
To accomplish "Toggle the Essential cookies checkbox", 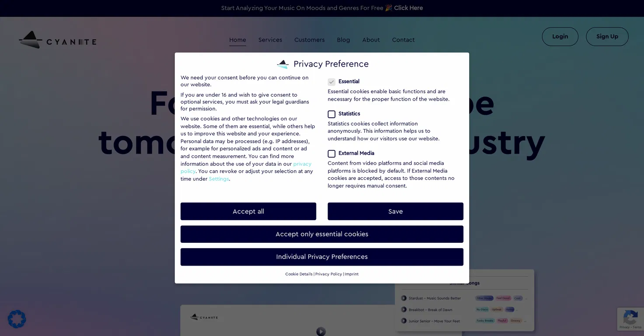I will click(331, 82).
